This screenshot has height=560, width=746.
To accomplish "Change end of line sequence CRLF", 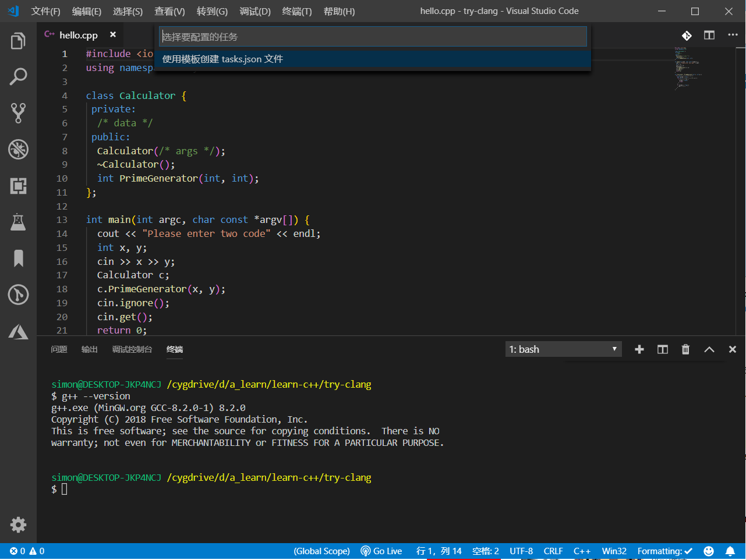I will pos(553,551).
